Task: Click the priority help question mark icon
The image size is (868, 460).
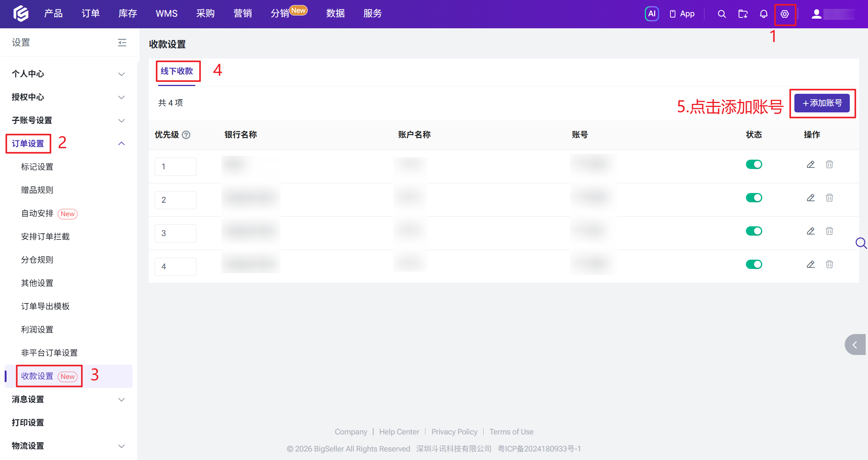Action: point(186,135)
